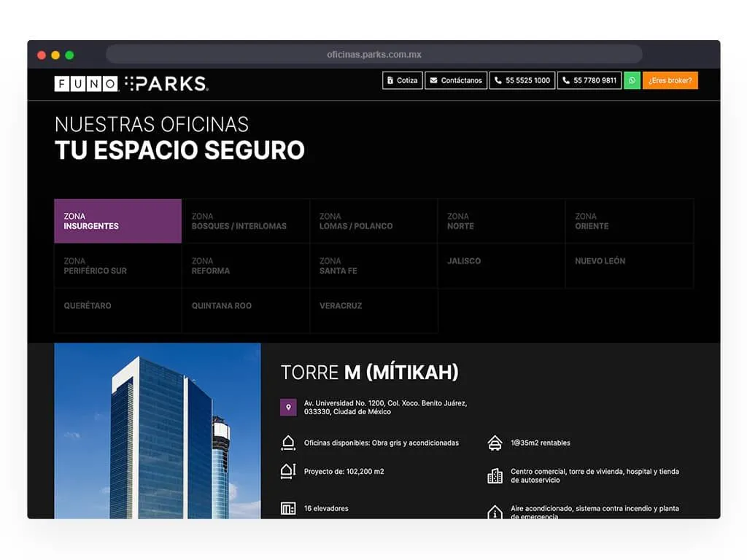Click the ¿Eres broker? button
The height and width of the screenshot is (560, 747).
pyautogui.click(x=670, y=80)
